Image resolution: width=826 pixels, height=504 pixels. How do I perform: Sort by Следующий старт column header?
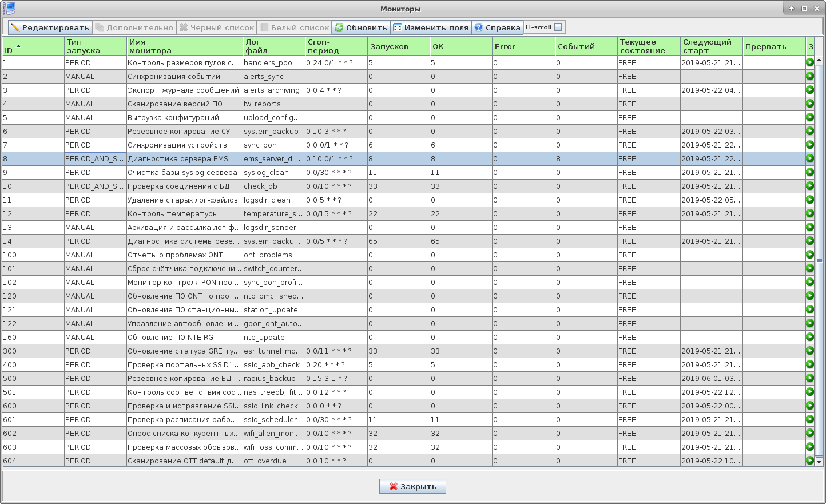711,46
